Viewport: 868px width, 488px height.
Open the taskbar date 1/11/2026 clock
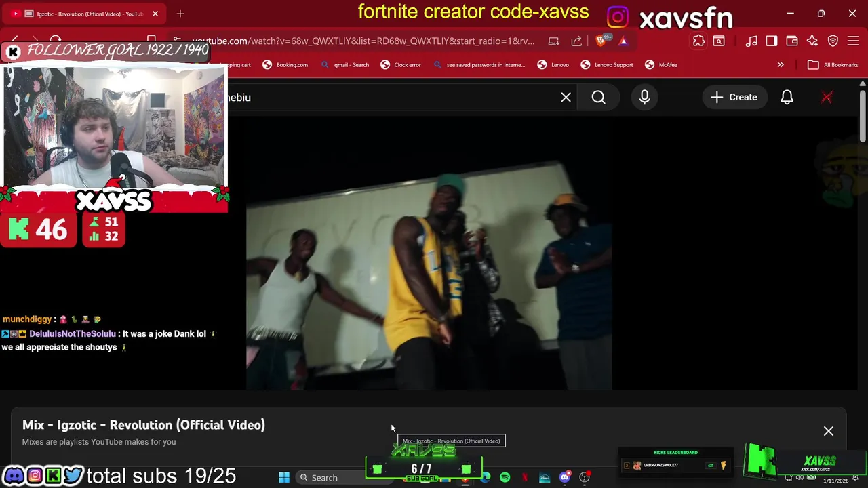click(x=836, y=480)
